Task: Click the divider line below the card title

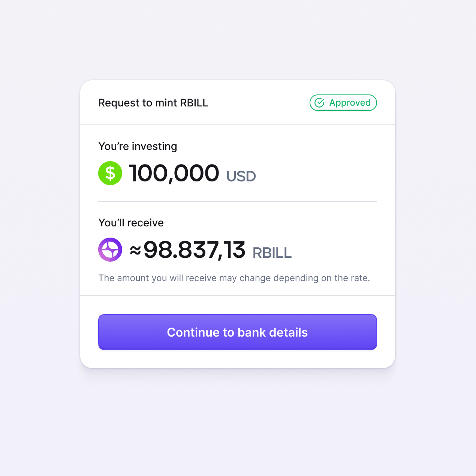Action: 238,125
